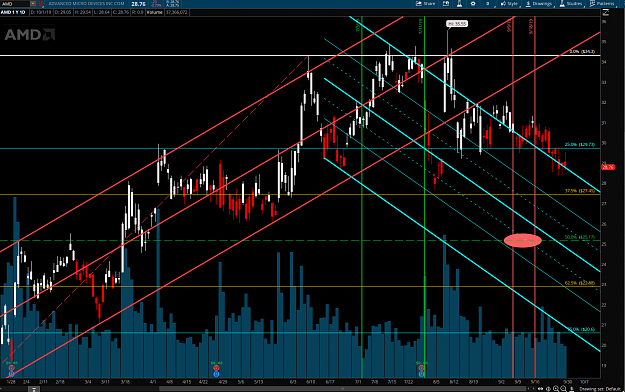Click the 'H: 29.54' high value
625x392 pixels.
83,12
